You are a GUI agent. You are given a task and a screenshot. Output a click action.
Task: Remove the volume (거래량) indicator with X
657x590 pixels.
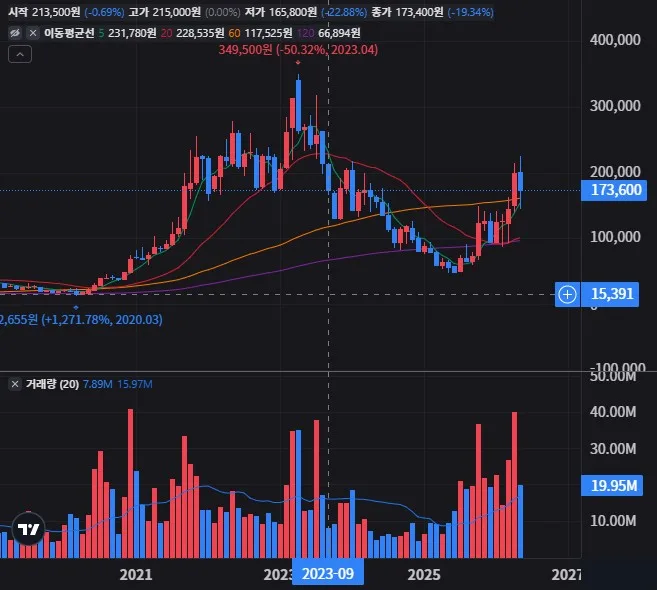pos(15,384)
